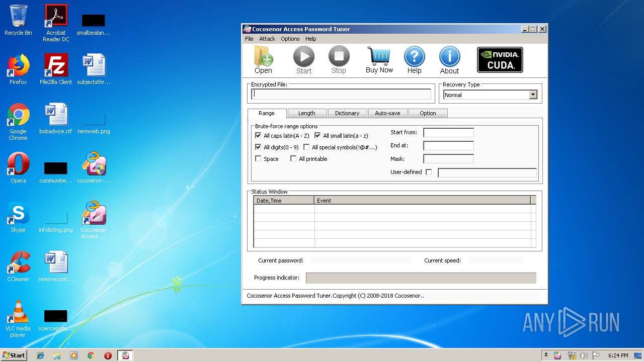
Task: Toggle All digits(0 - 9) checkbox
Action: [259, 147]
